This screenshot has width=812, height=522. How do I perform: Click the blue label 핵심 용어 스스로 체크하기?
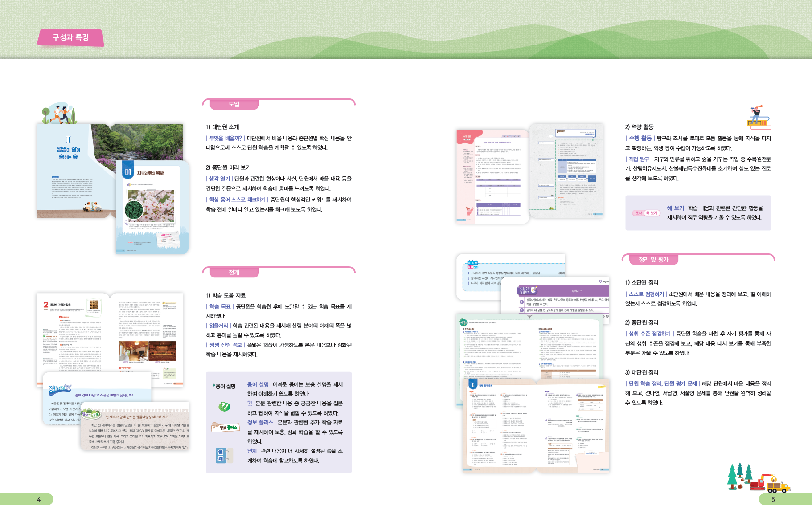(237, 200)
